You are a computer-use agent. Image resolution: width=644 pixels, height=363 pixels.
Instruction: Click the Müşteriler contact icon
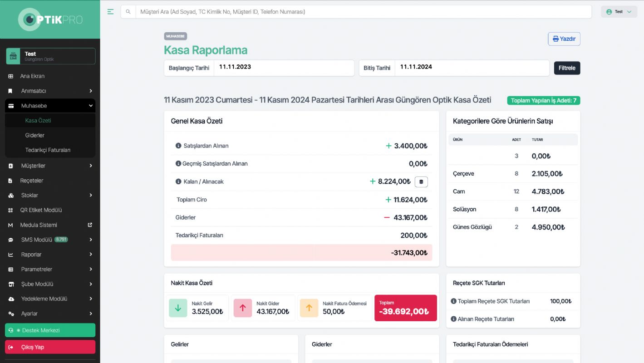coord(11,166)
